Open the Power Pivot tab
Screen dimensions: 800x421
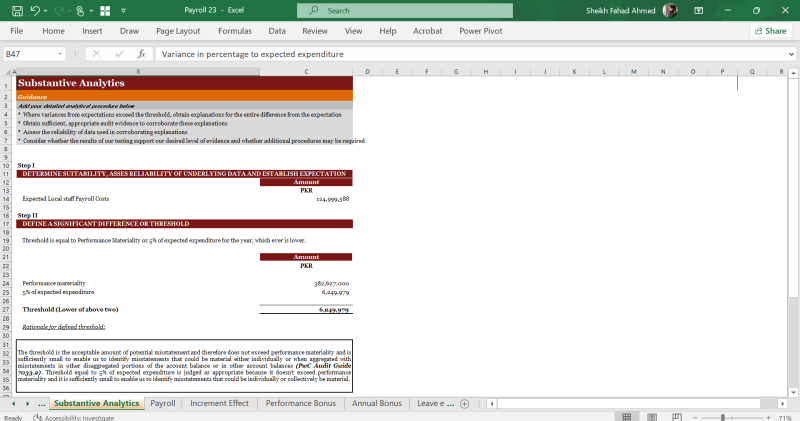pos(481,31)
